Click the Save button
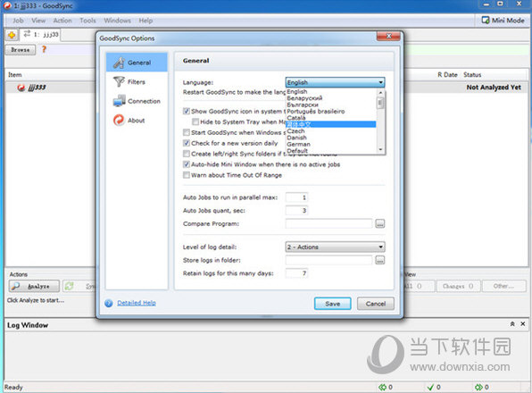This screenshot has height=393, width=532. tap(332, 304)
